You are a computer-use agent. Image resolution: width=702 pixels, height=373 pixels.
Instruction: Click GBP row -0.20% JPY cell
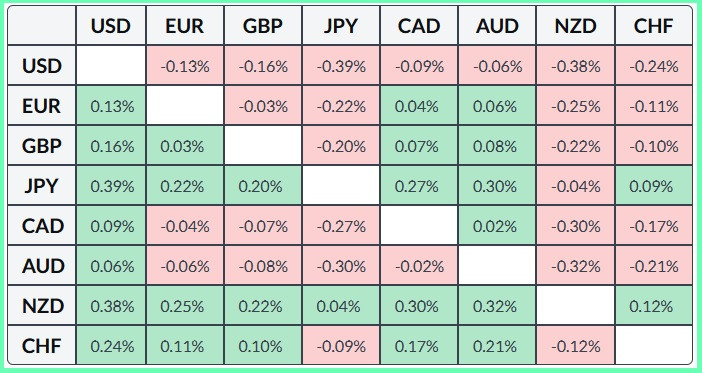(x=341, y=146)
